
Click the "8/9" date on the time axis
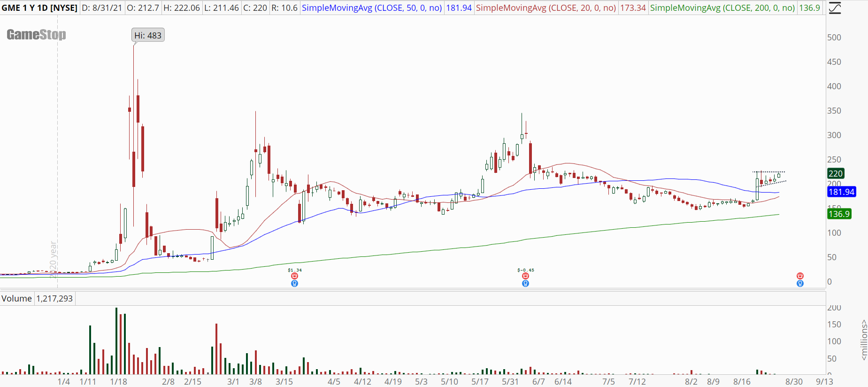point(713,382)
